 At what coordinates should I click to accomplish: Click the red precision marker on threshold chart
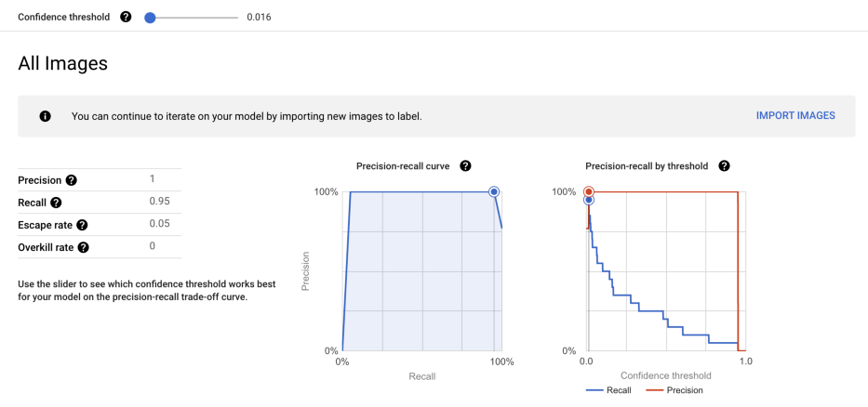click(x=588, y=191)
